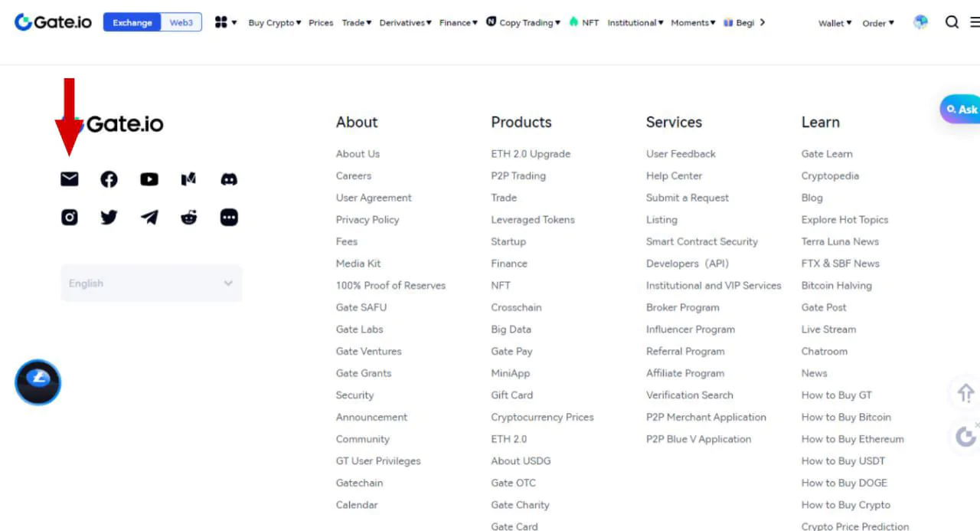Click the right arrow to show more nav items
This screenshot has height=531, width=980.
click(763, 22)
